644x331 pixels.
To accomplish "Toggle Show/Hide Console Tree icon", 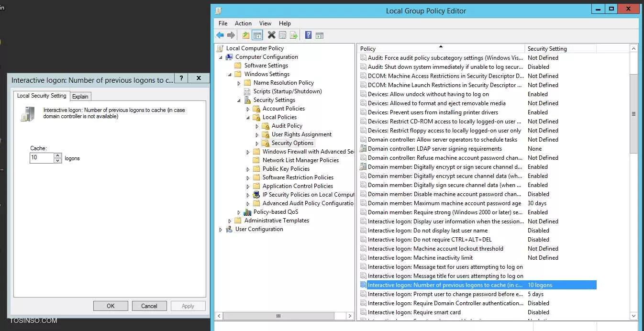I will pyautogui.click(x=257, y=35).
